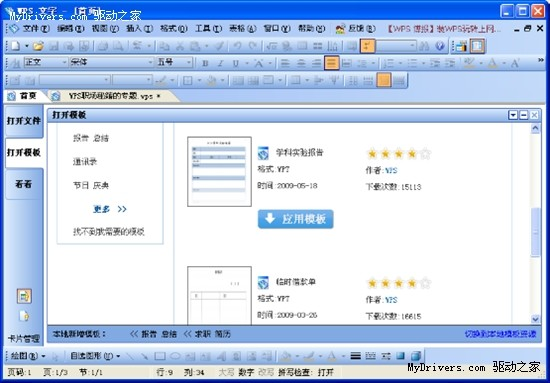Click the 更多 >> link

pos(109,209)
